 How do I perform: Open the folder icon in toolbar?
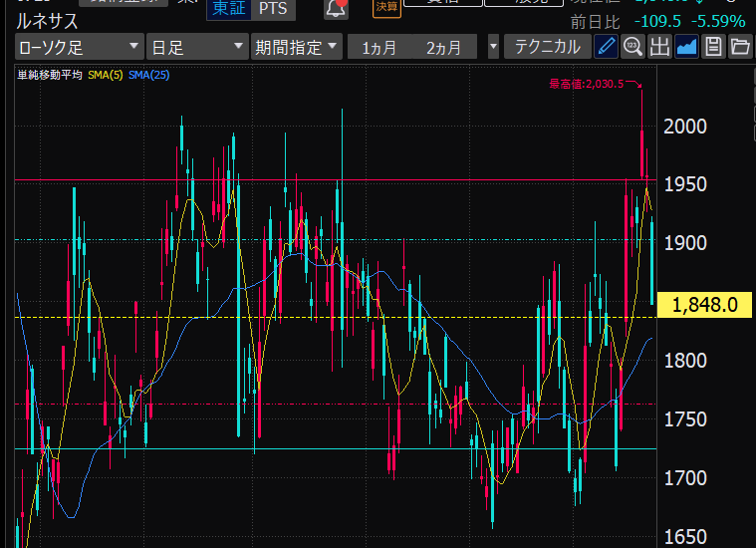pyautogui.click(x=740, y=47)
